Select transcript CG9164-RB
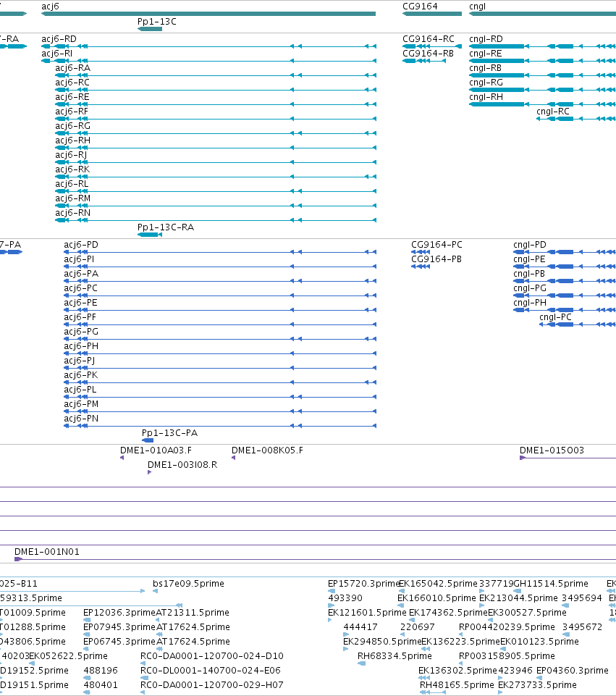This screenshot has width=616, height=696. 428,54
